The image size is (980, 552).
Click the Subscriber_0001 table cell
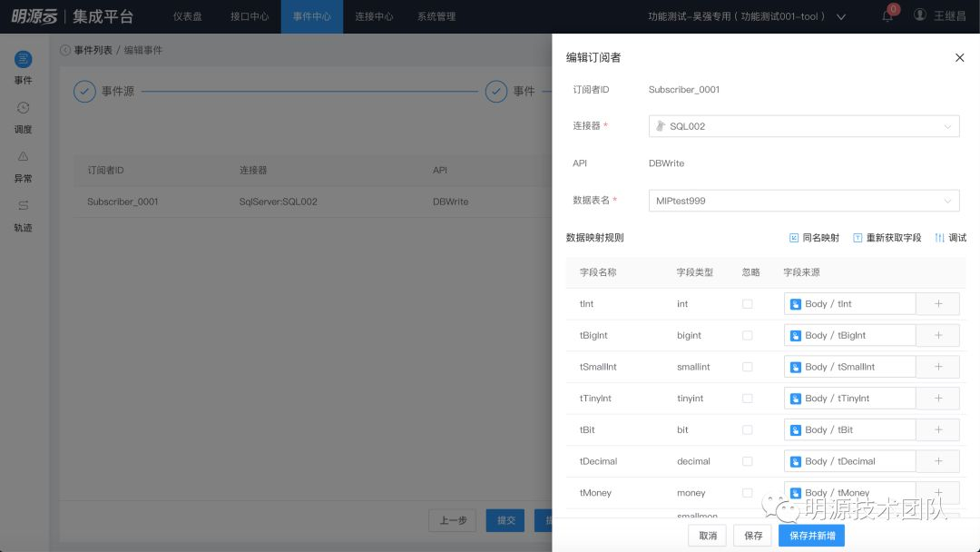click(x=122, y=202)
